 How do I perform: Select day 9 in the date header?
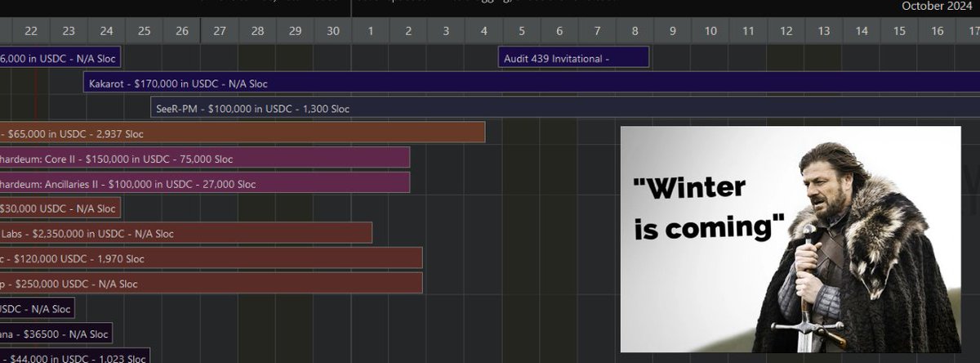[x=672, y=31]
